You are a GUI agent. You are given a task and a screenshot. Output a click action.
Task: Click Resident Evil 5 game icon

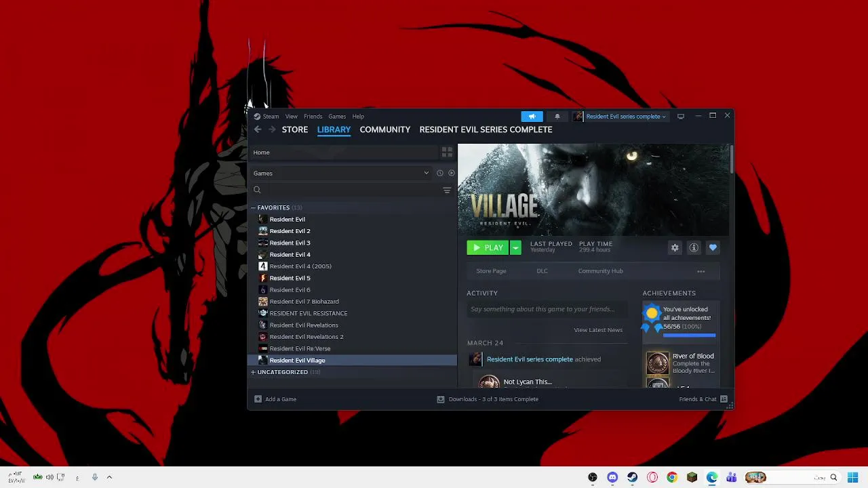click(x=263, y=278)
